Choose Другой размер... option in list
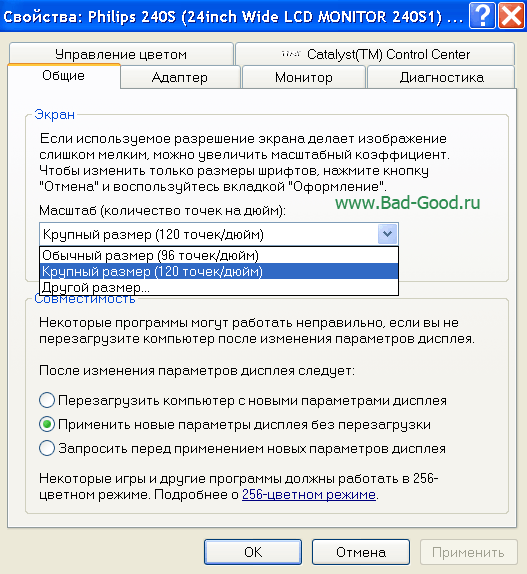527x574 pixels. pyautogui.click(x=219, y=287)
